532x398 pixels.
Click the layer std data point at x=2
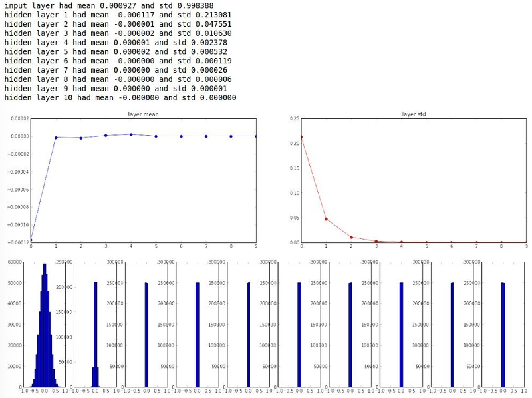pos(351,237)
